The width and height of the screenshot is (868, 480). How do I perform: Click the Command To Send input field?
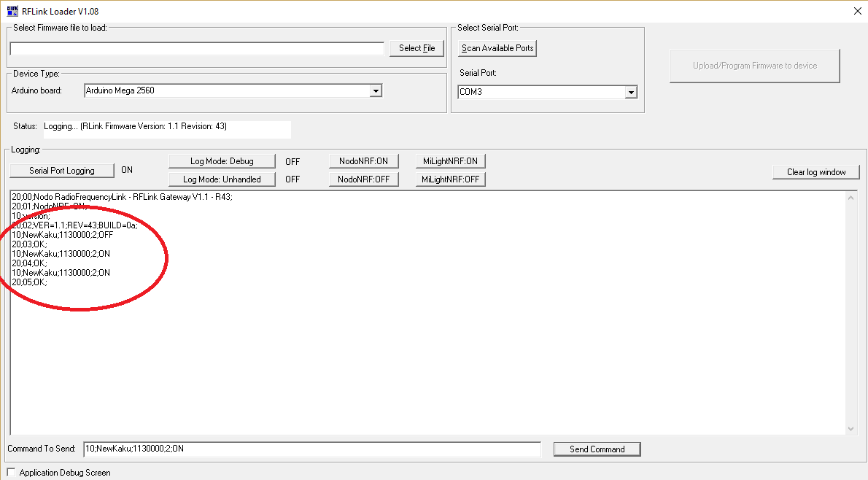coord(312,449)
